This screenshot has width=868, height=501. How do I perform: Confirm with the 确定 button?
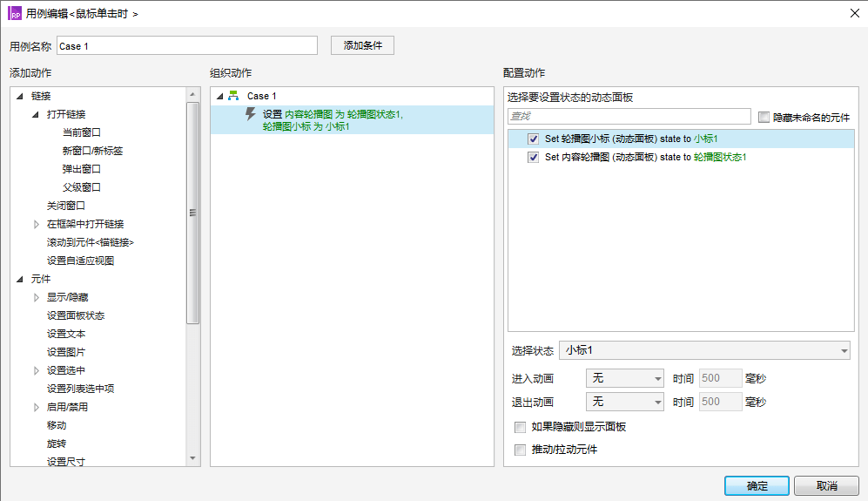click(757, 486)
